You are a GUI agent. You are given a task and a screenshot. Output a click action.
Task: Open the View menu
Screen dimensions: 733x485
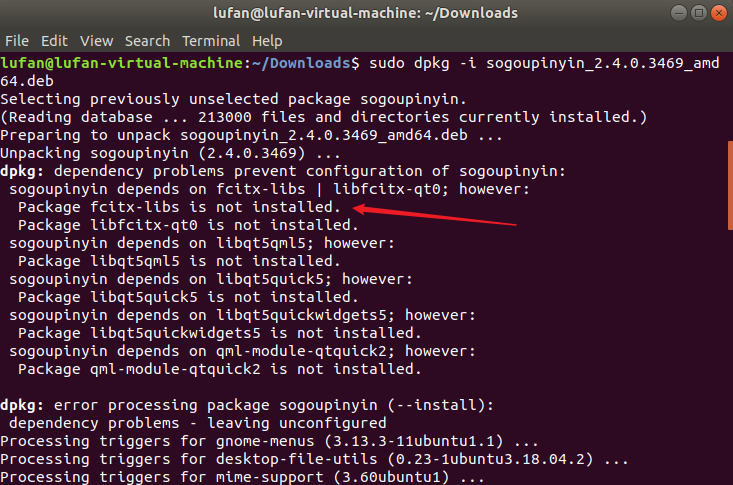point(96,41)
